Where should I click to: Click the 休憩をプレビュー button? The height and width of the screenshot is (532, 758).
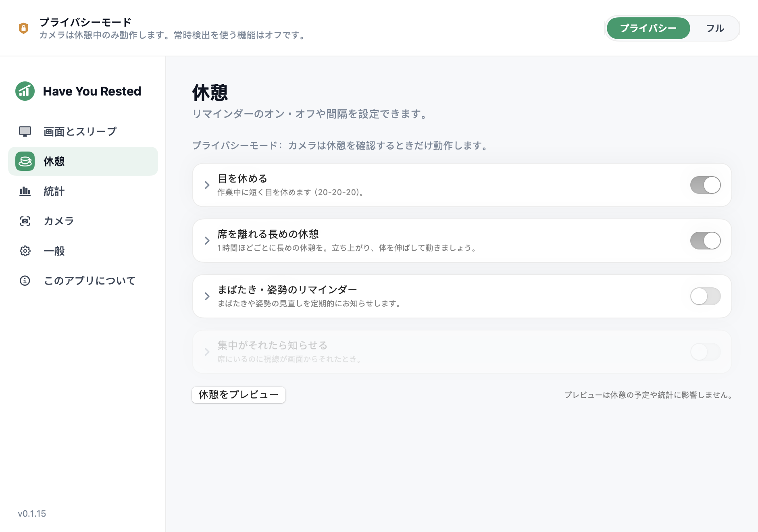coord(239,395)
